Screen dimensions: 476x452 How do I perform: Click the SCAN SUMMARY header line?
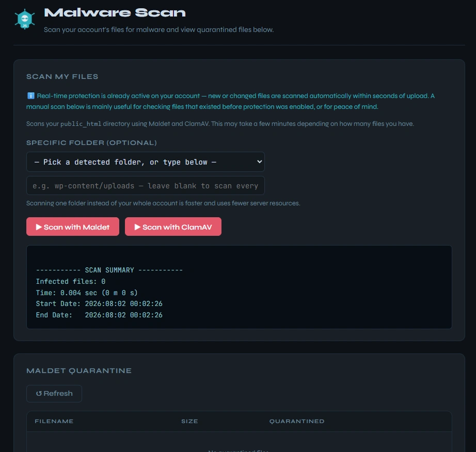[109, 270]
